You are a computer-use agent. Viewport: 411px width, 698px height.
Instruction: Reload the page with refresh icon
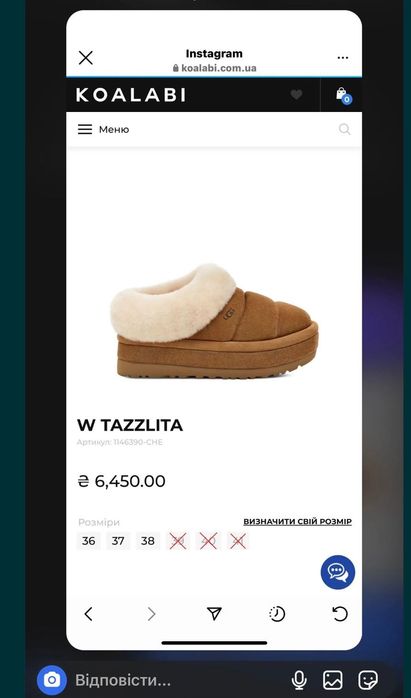coord(340,614)
